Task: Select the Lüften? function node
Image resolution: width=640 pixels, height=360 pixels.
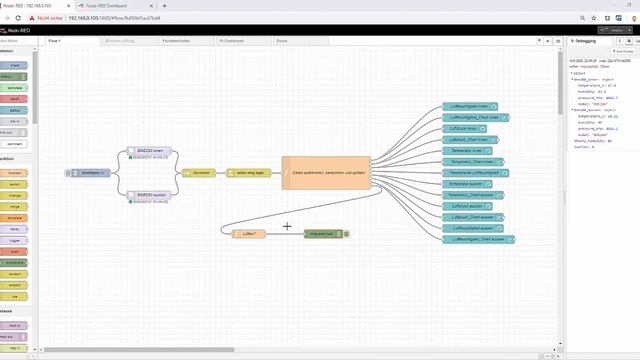Action: click(249, 234)
